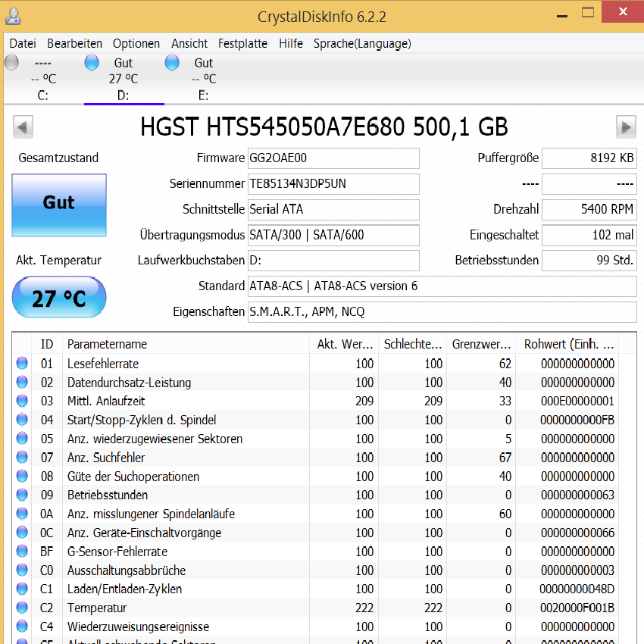The width and height of the screenshot is (644, 644).
Task: Click status orb of Betriebsstunden row 09
Action: click(22, 495)
